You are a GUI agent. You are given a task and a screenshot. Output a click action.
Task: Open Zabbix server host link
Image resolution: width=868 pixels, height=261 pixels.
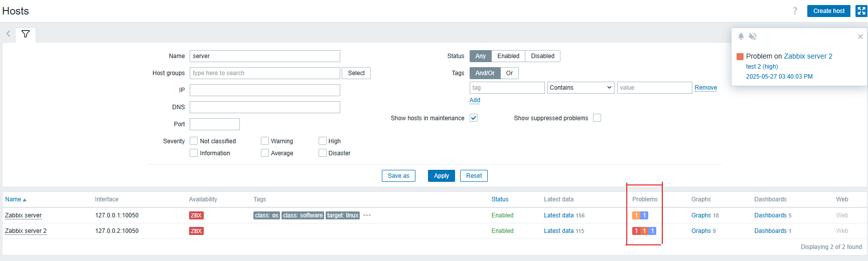click(24, 215)
